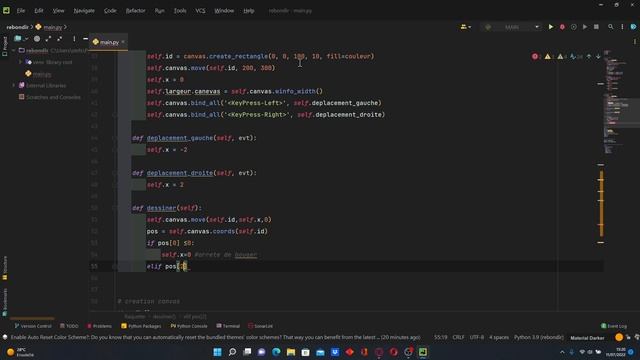Open the TODO tool window
640x360 pixels.
click(x=69, y=326)
